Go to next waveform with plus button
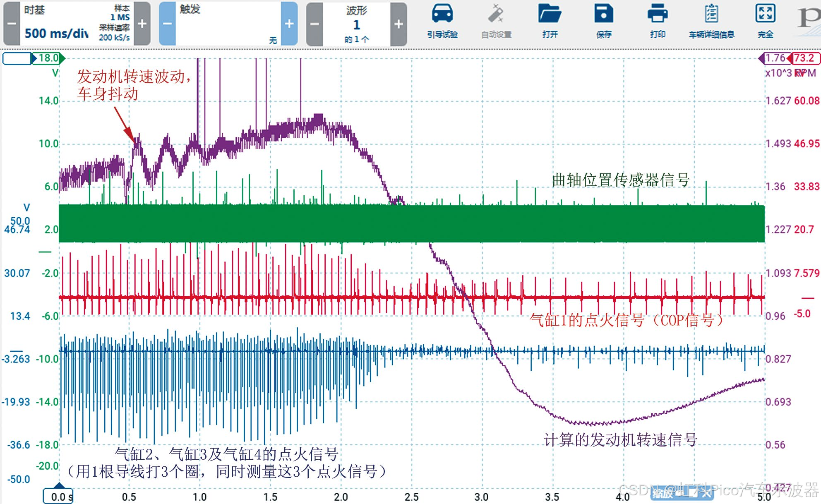This screenshot has height=504, width=821. [x=398, y=24]
